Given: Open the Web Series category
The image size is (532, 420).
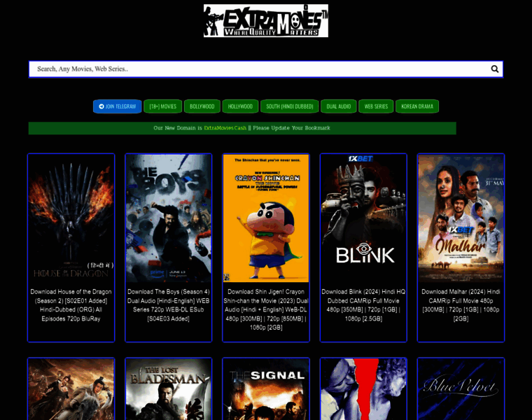Looking at the screenshot, I should (376, 106).
